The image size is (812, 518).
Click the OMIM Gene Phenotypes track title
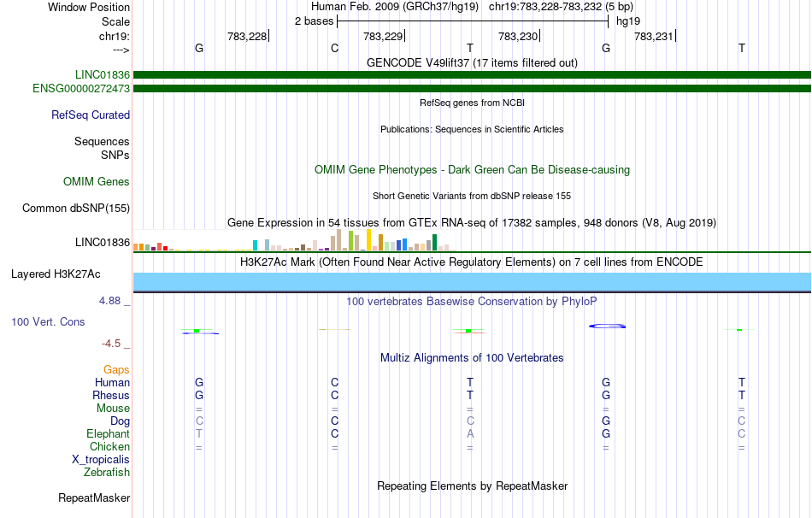point(473,170)
